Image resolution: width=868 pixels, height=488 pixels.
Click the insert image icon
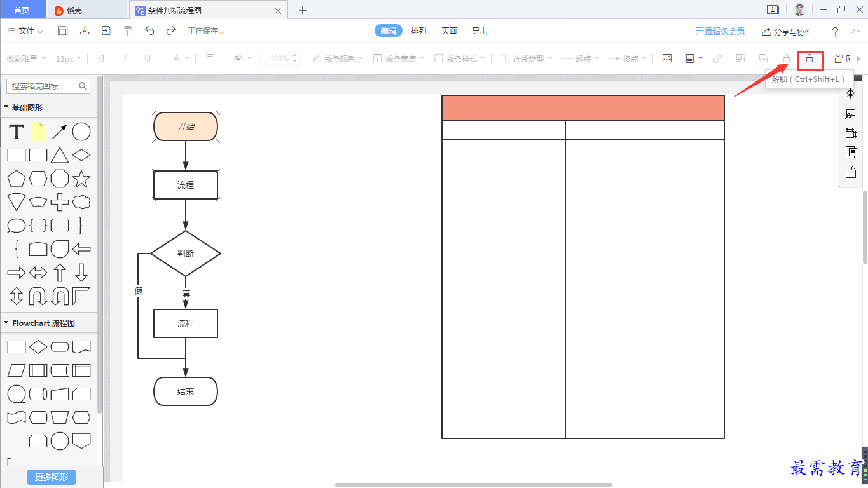click(x=667, y=58)
